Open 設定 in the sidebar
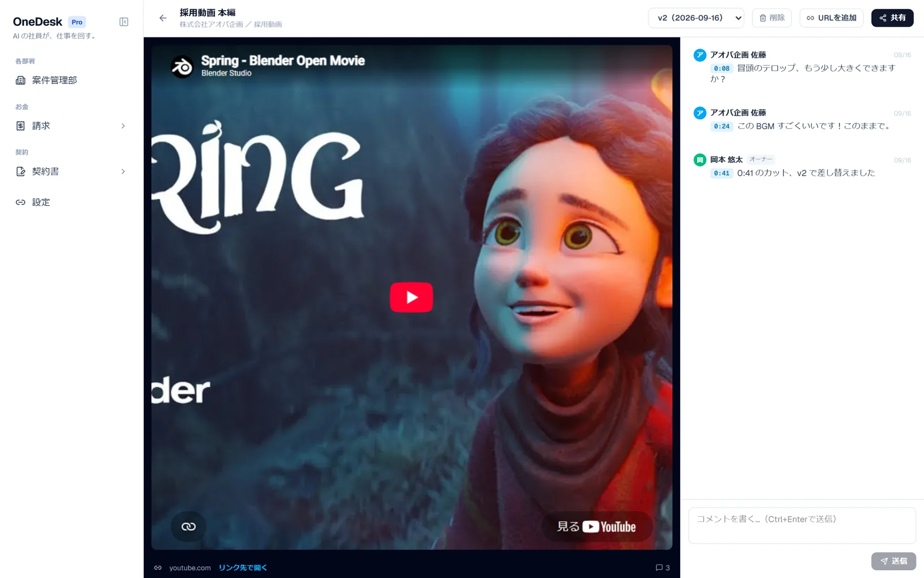The width and height of the screenshot is (924, 578). click(71, 202)
